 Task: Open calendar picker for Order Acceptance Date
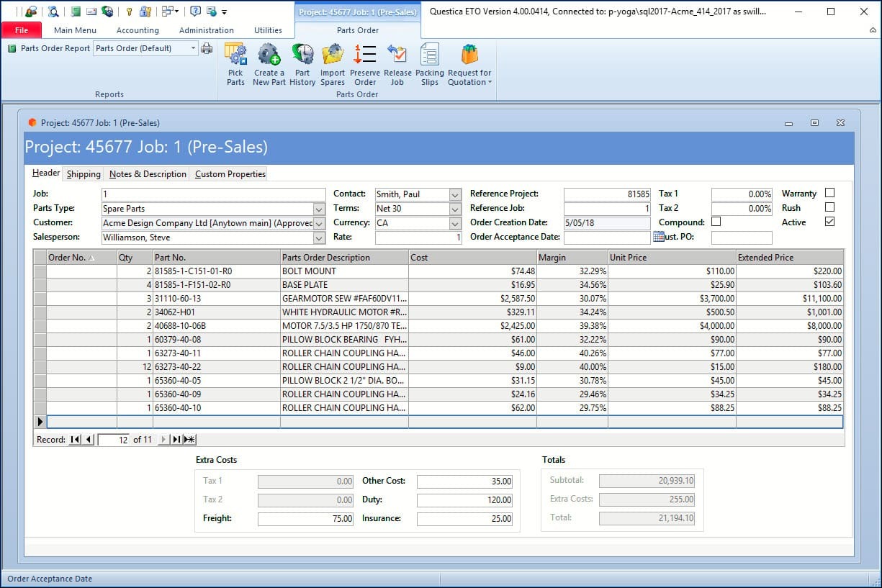(658, 237)
